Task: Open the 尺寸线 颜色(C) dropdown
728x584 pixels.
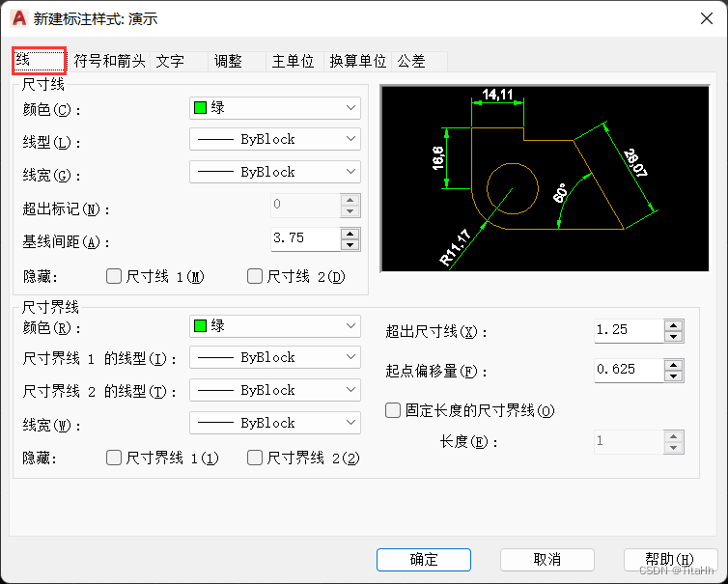Action: 275,108
